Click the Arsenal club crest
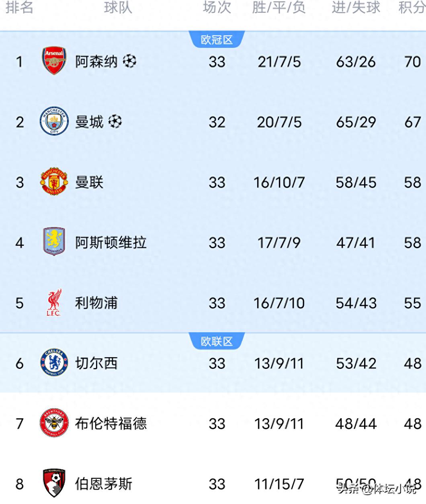Screen dimensions: 426x504 (54, 61)
